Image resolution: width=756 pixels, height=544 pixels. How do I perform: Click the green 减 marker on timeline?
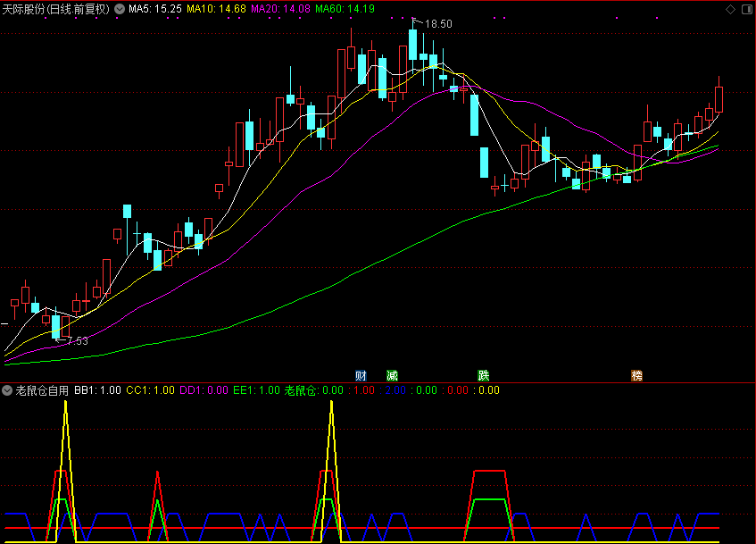point(392,375)
